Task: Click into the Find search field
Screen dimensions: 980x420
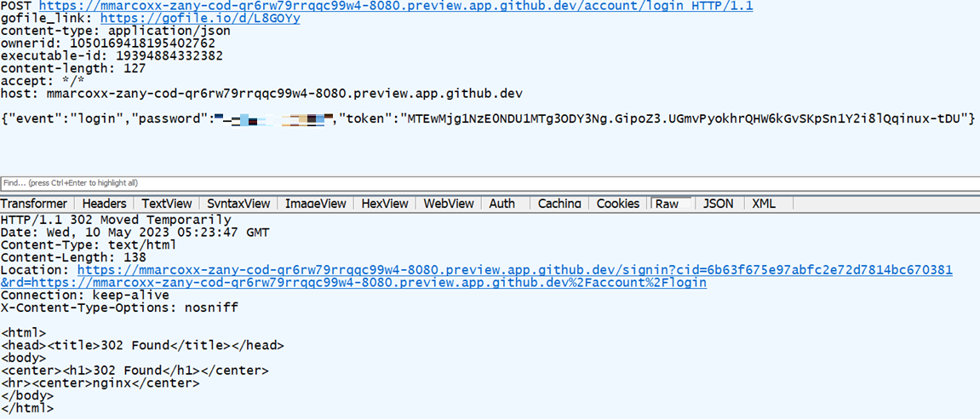Action: [x=426, y=183]
